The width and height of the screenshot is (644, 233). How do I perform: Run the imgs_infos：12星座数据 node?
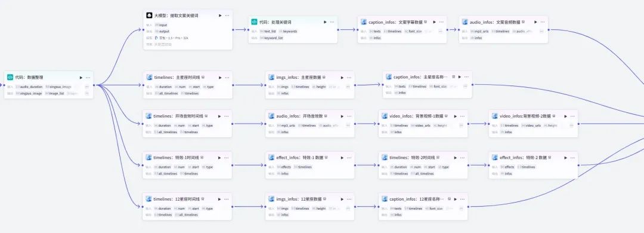[x=342, y=199]
